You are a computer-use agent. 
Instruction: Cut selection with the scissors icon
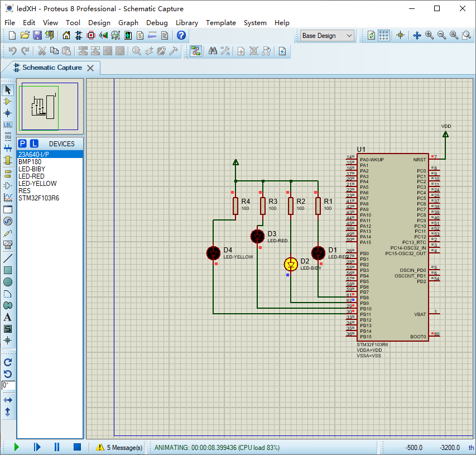[42, 51]
